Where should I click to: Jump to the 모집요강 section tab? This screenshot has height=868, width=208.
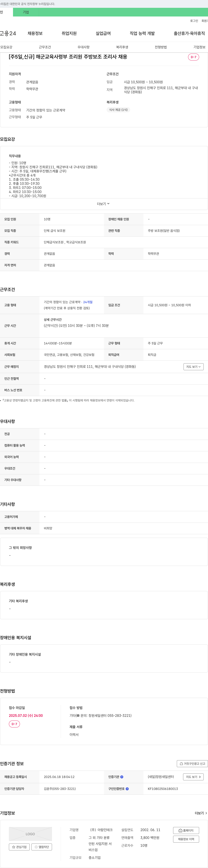pos(6,47)
